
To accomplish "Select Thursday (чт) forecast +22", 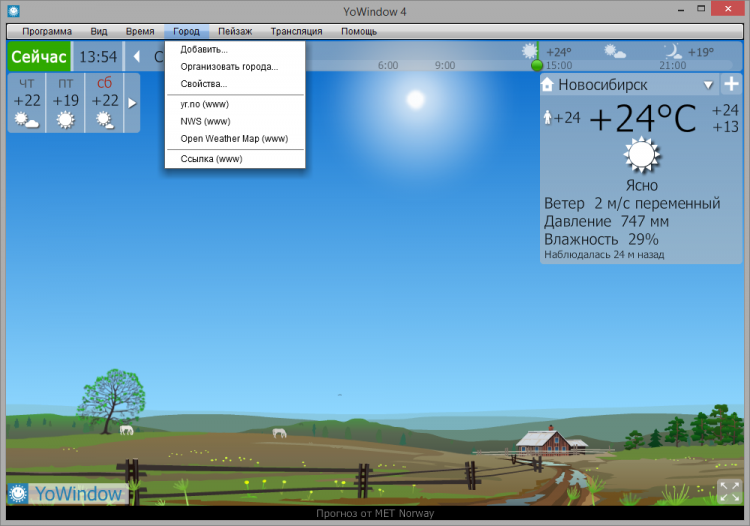I will (x=27, y=103).
